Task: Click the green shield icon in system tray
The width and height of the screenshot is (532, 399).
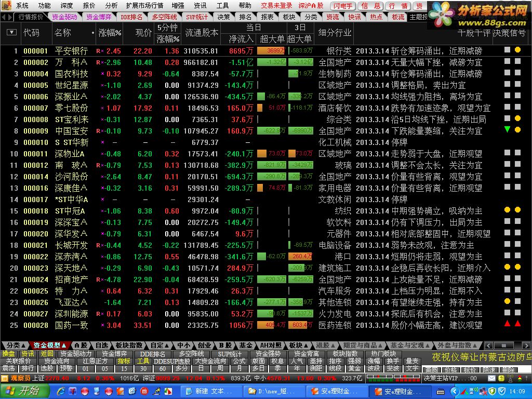Action: click(493, 392)
